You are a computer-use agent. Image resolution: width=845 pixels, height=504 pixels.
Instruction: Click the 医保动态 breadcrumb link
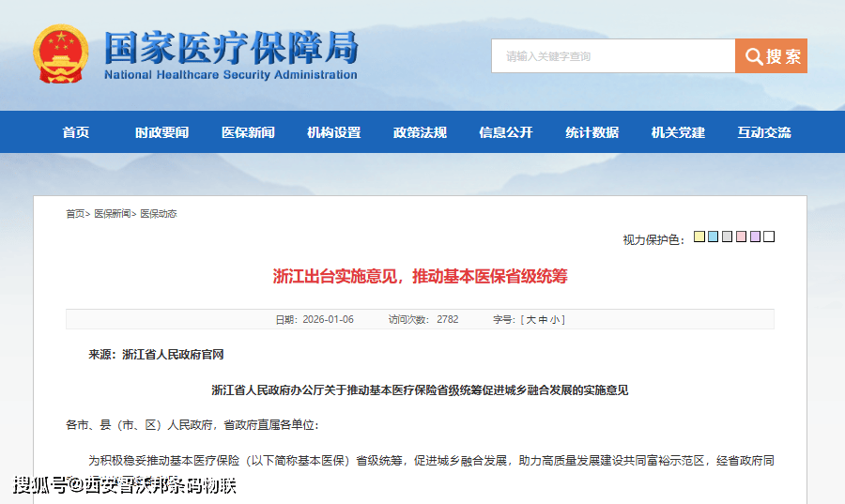pos(159,214)
